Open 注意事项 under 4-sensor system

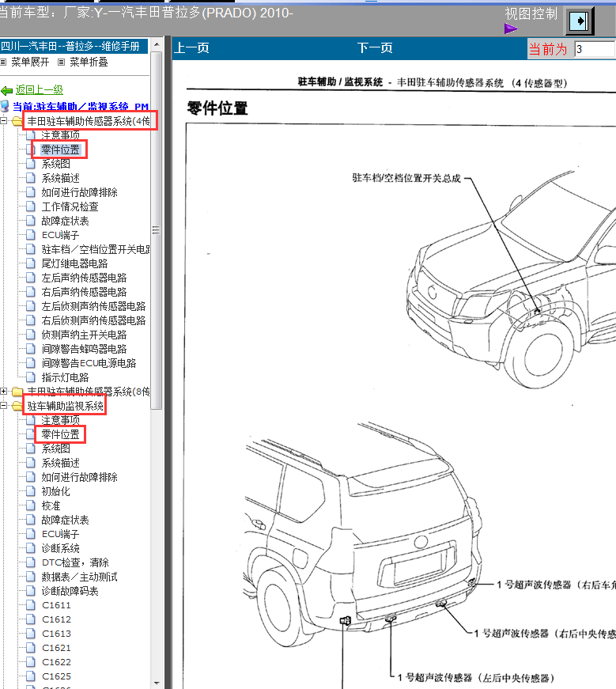tap(61, 135)
